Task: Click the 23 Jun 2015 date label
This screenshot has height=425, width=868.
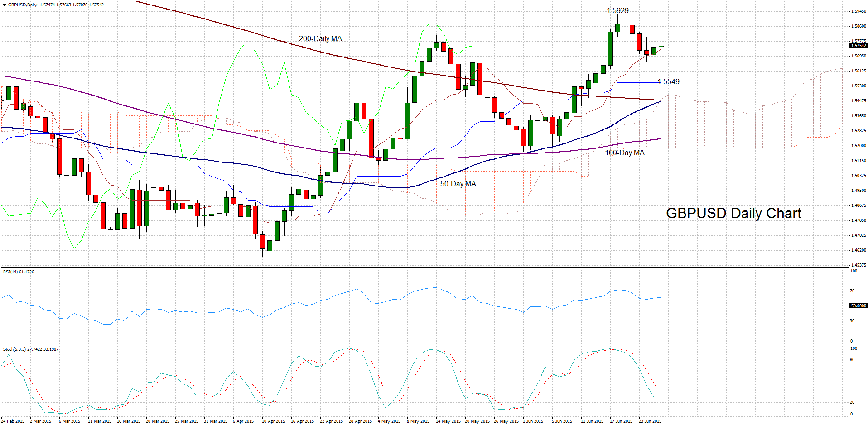Action: [650, 421]
